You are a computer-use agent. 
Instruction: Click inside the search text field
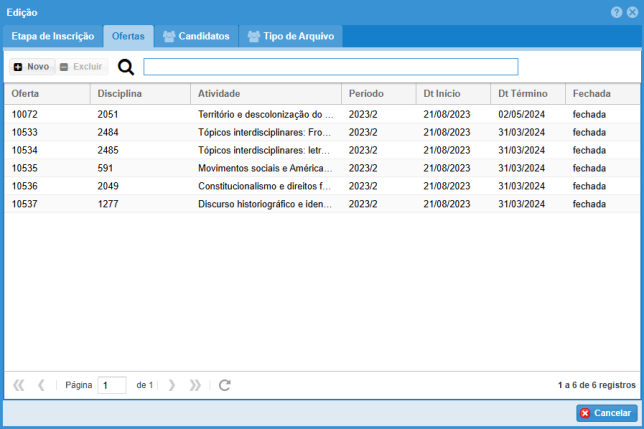point(330,67)
